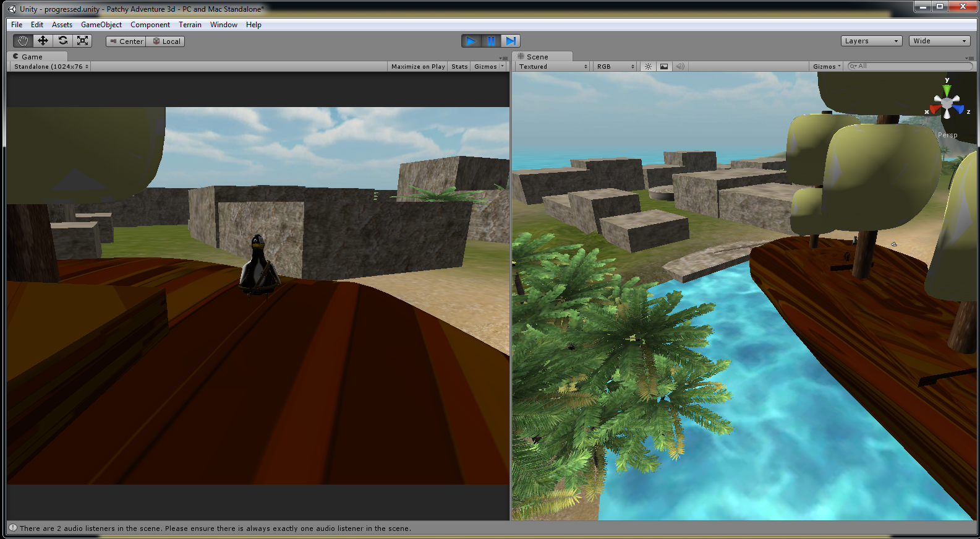Open the Terrain menu
Image resolution: width=980 pixels, height=539 pixels.
click(190, 25)
